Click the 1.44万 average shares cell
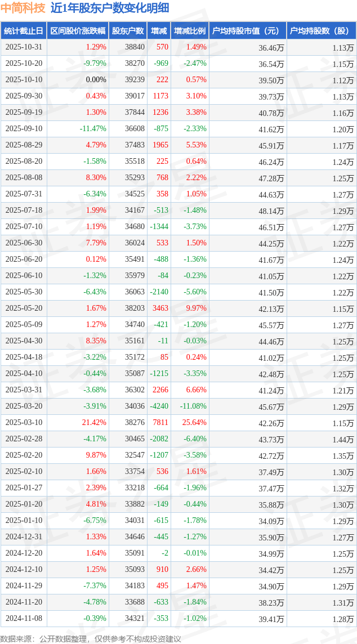The height and width of the screenshot is (644, 357). (342, 439)
